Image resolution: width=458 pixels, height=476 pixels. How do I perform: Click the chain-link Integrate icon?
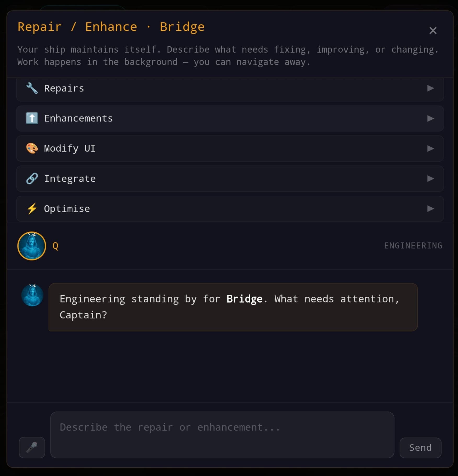click(32, 179)
